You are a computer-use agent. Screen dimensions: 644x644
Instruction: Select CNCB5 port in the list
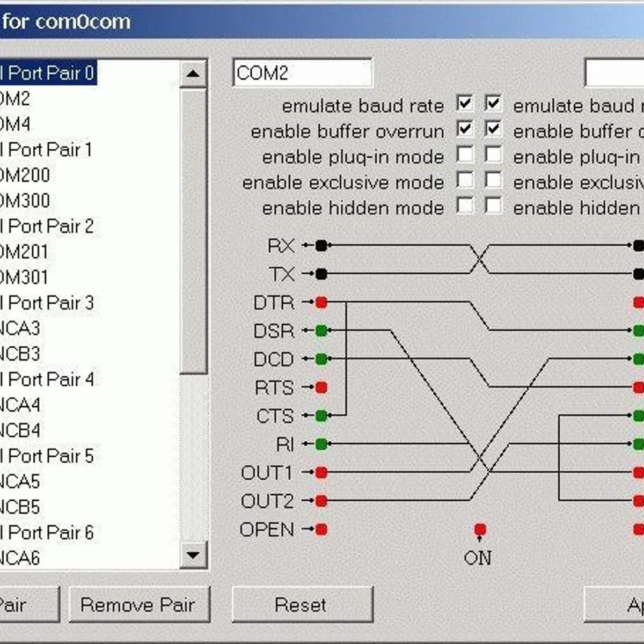tap(20, 507)
